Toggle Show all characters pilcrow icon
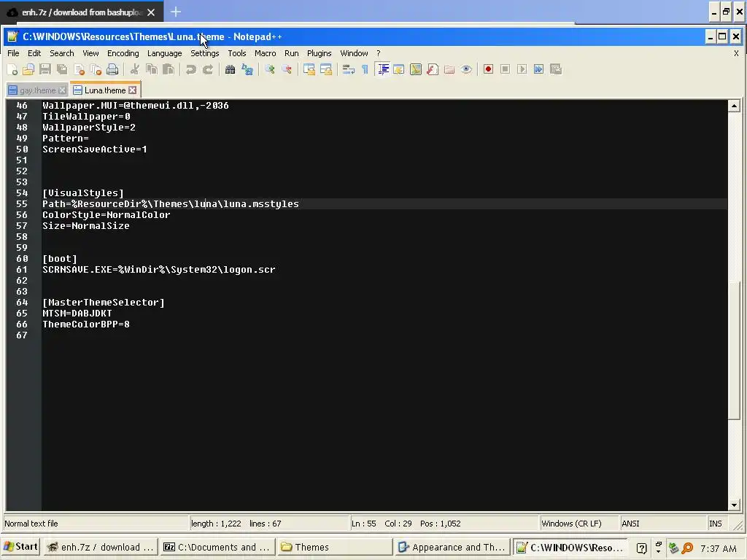The width and height of the screenshot is (747, 560). coord(365,69)
